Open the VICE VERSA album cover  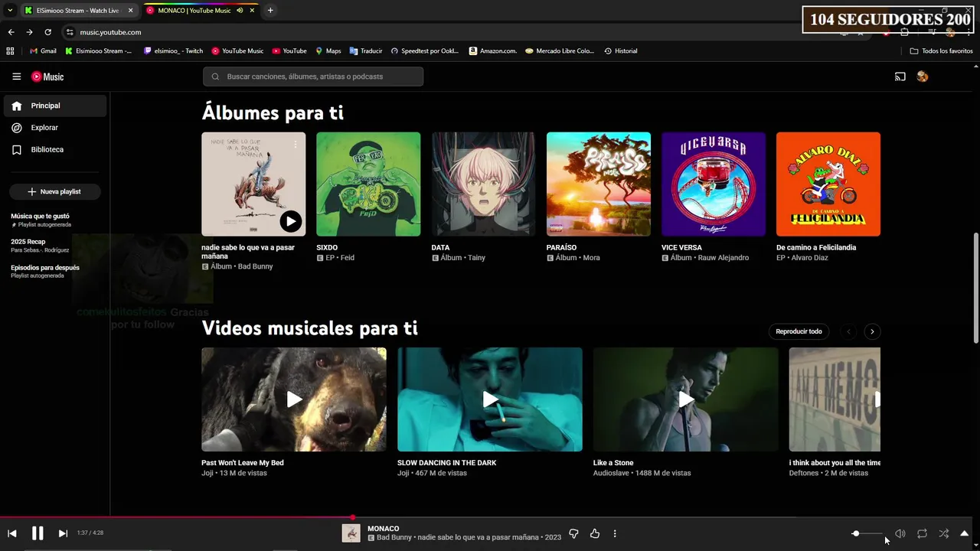pos(714,184)
